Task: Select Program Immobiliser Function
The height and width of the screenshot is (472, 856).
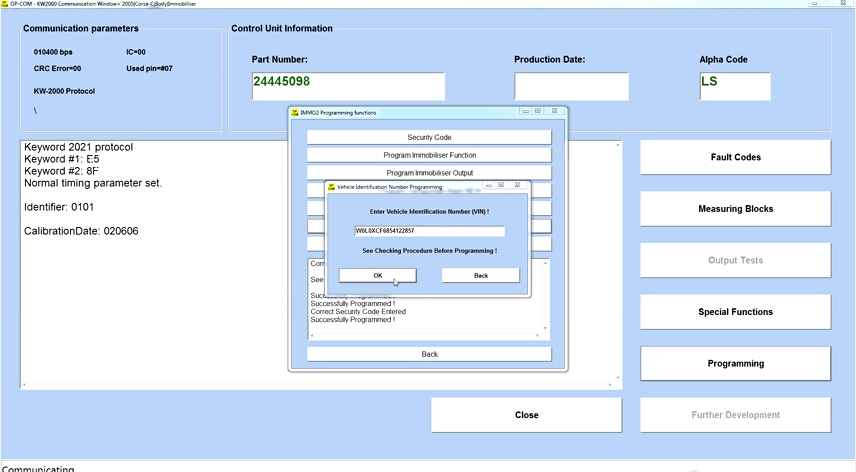Action: (x=429, y=155)
